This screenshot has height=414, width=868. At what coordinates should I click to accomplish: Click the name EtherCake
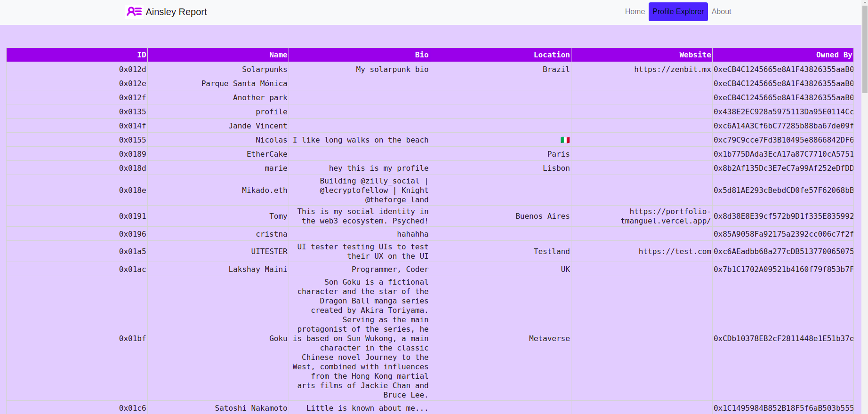click(x=267, y=154)
